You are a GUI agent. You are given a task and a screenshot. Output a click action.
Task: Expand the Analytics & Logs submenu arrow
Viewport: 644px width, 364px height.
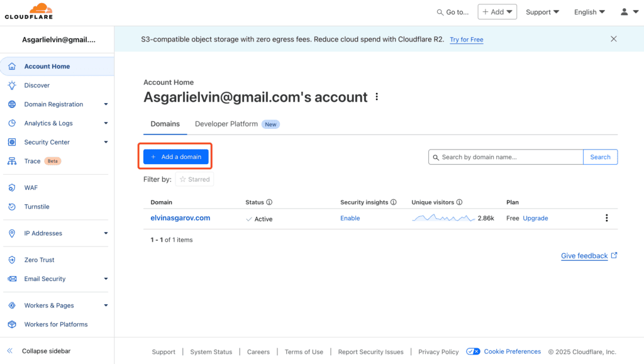coord(106,123)
